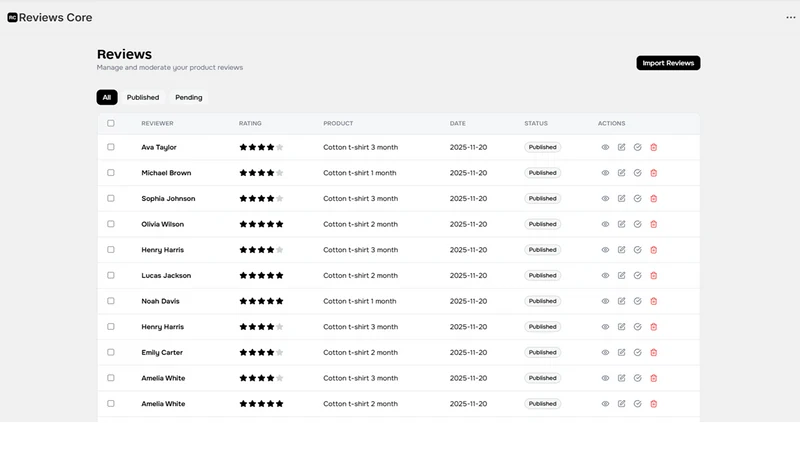Click the Rating column header
Image resolution: width=800 pixels, height=450 pixels.
[250, 123]
